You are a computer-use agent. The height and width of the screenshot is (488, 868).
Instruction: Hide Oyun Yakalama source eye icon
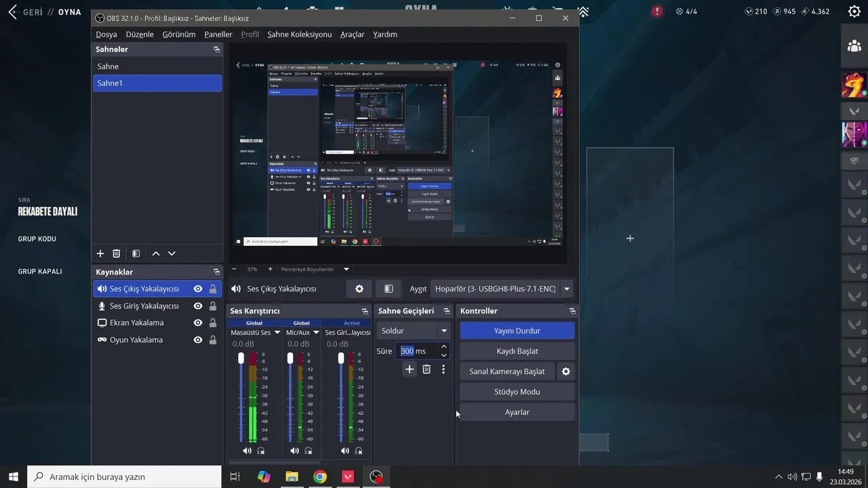[198, 340]
